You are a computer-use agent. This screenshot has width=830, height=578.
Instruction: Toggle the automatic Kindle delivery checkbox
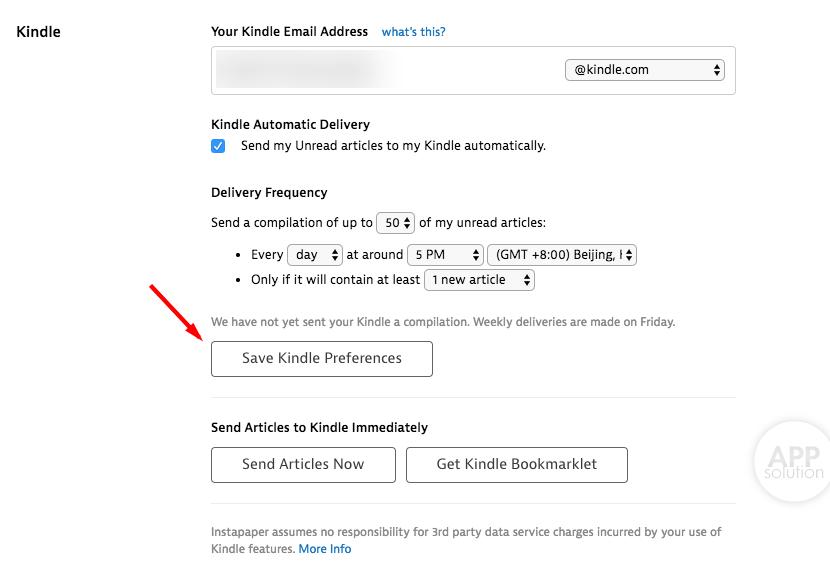coord(218,146)
